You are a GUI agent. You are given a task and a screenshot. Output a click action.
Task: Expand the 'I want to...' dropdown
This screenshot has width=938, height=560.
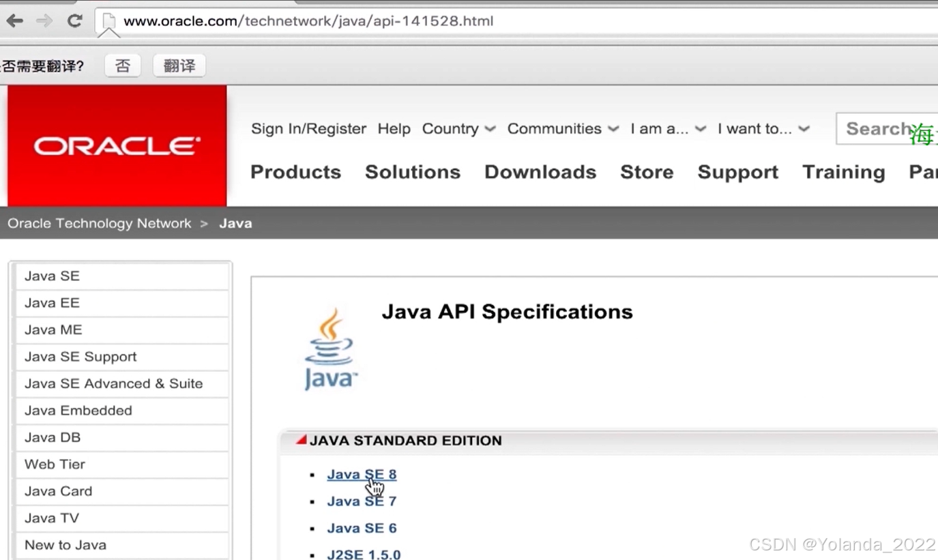point(763,129)
